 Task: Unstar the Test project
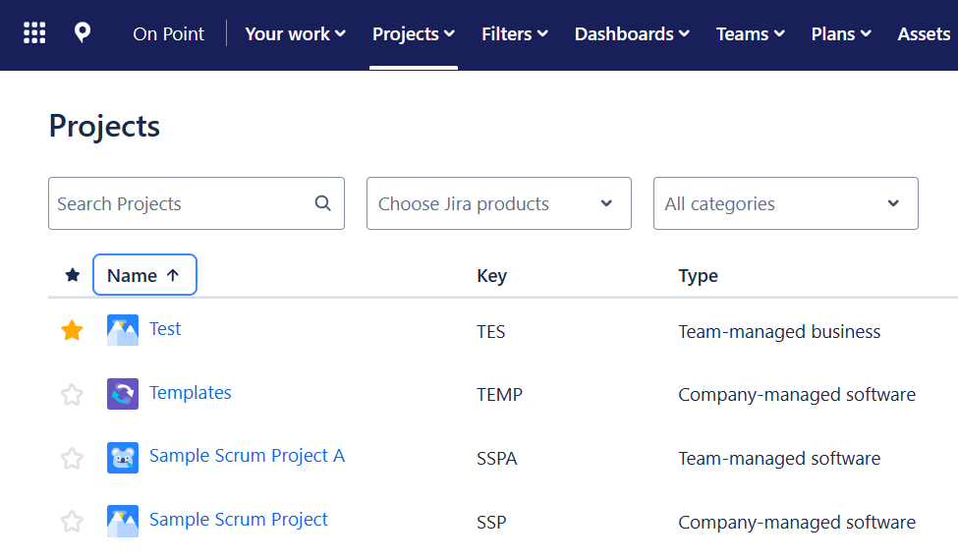tap(72, 331)
